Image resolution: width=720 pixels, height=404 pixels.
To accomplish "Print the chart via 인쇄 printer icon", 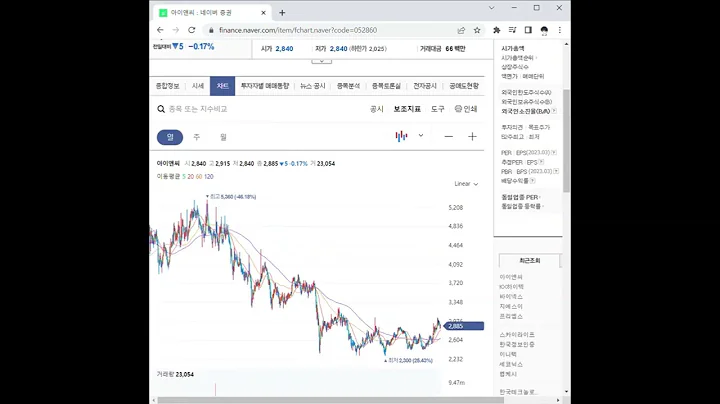I will pyautogui.click(x=466, y=109).
